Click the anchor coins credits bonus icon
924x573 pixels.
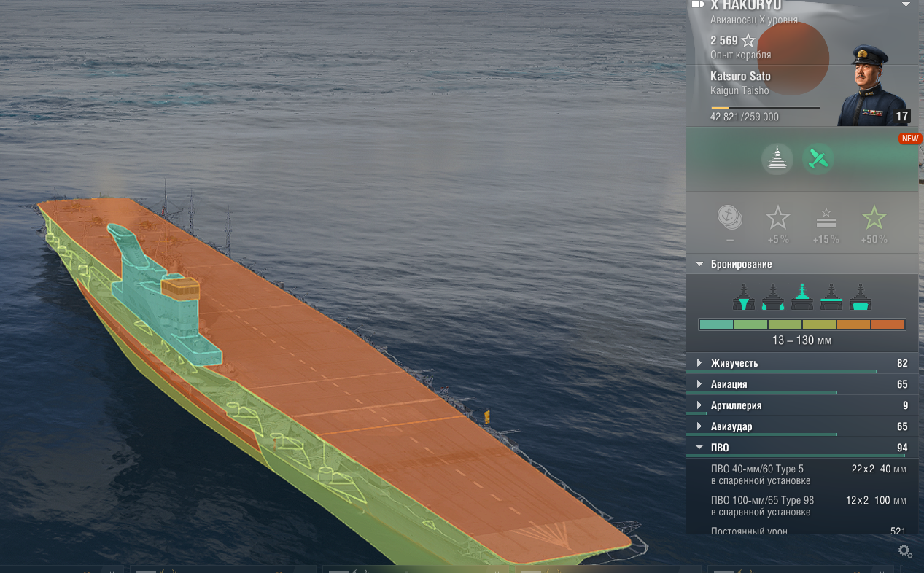730,217
